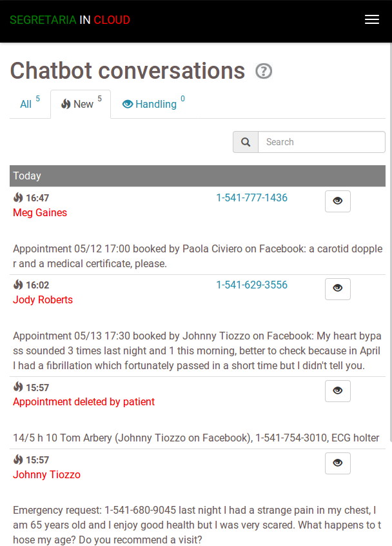Focus the Search input field

pyautogui.click(x=321, y=142)
